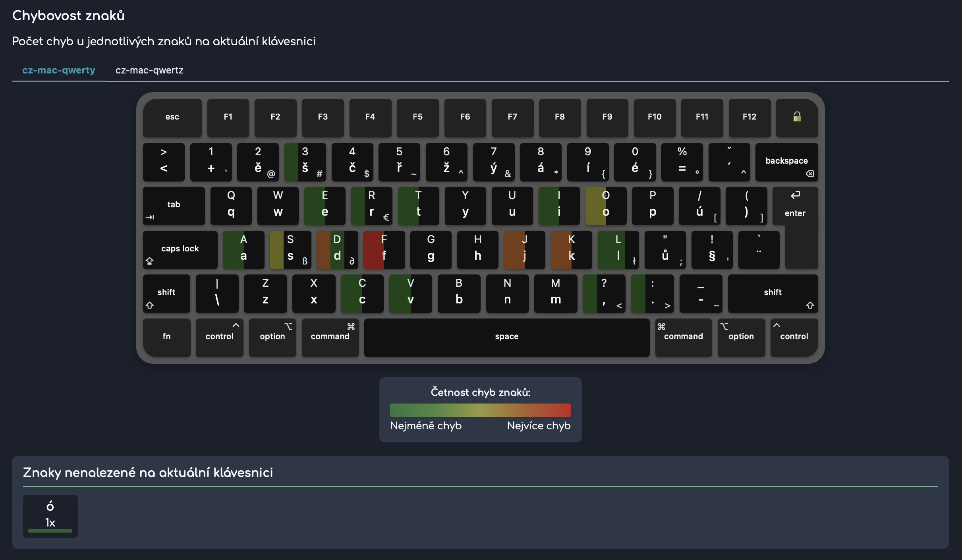The image size is (962, 560).
Task: Click the lock key on keyboard
Action: pyautogui.click(x=796, y=117)
